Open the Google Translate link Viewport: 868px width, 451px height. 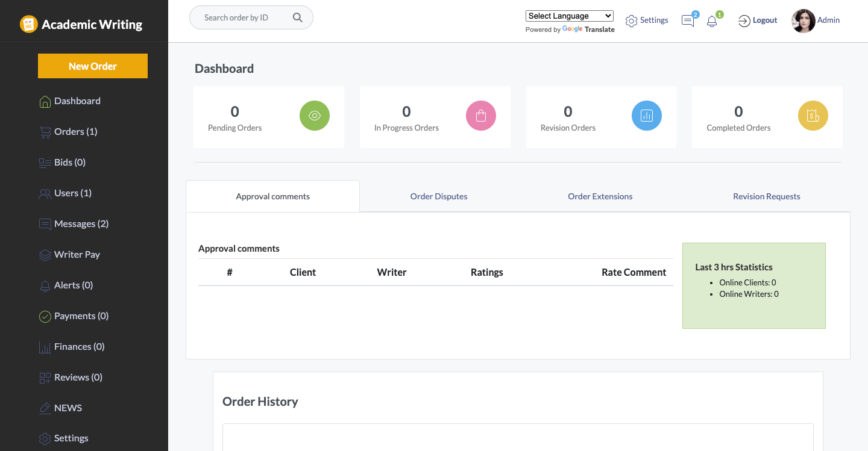[x=588, y=29]
